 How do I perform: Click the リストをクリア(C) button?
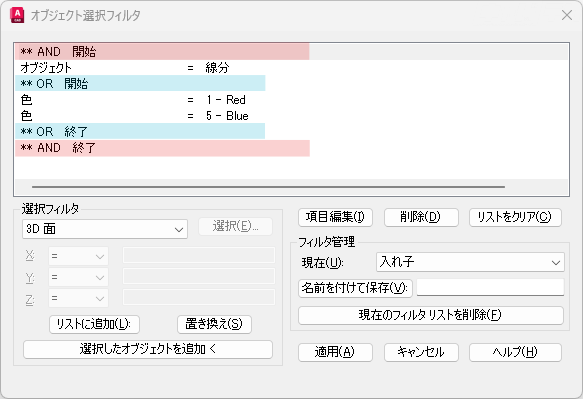pos(515,217)
